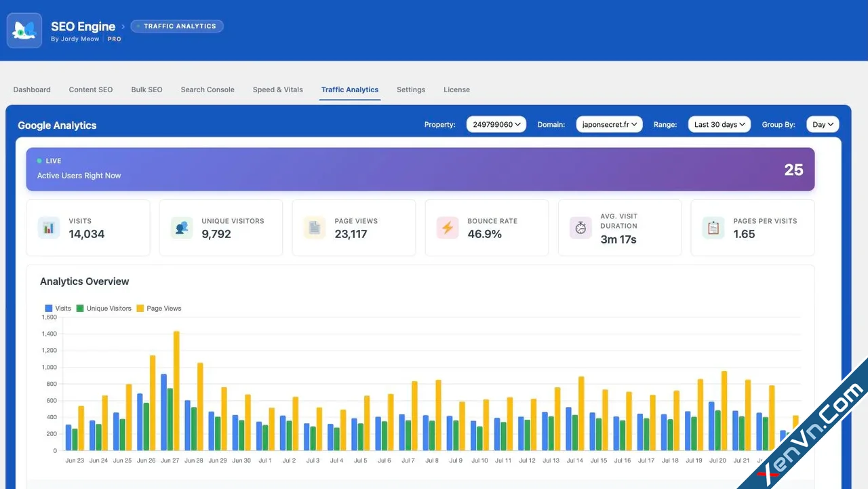Switch to the Content SEO tab
The image size is (868, 489).
pos(91,90)
